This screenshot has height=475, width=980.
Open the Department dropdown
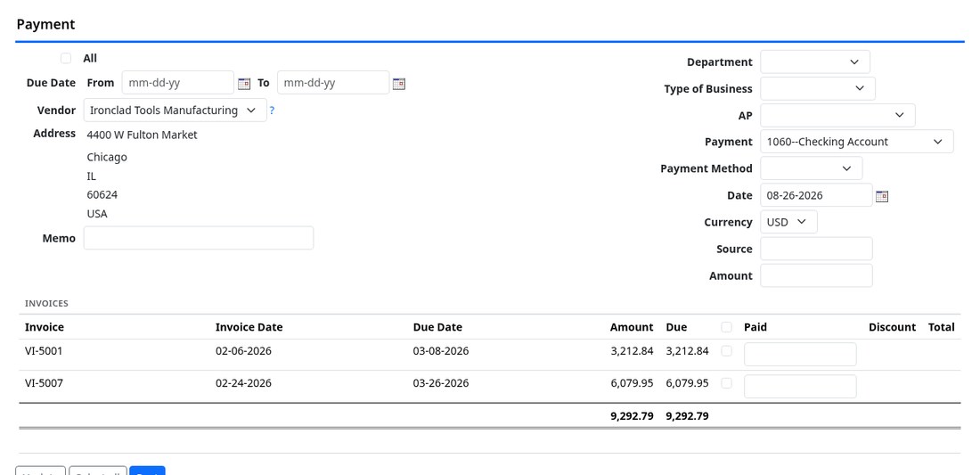pos(815,61)
